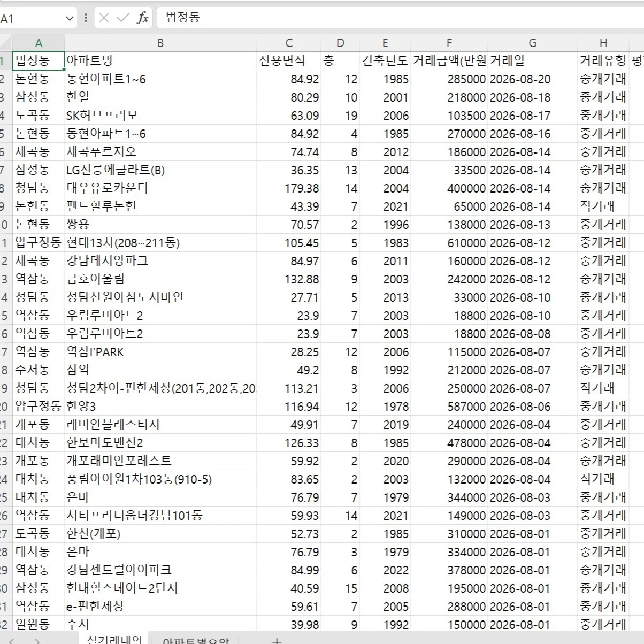Click the Enter checkmark formula bar icon
Screen dimensions: 644x644
(x=123, y=18)
